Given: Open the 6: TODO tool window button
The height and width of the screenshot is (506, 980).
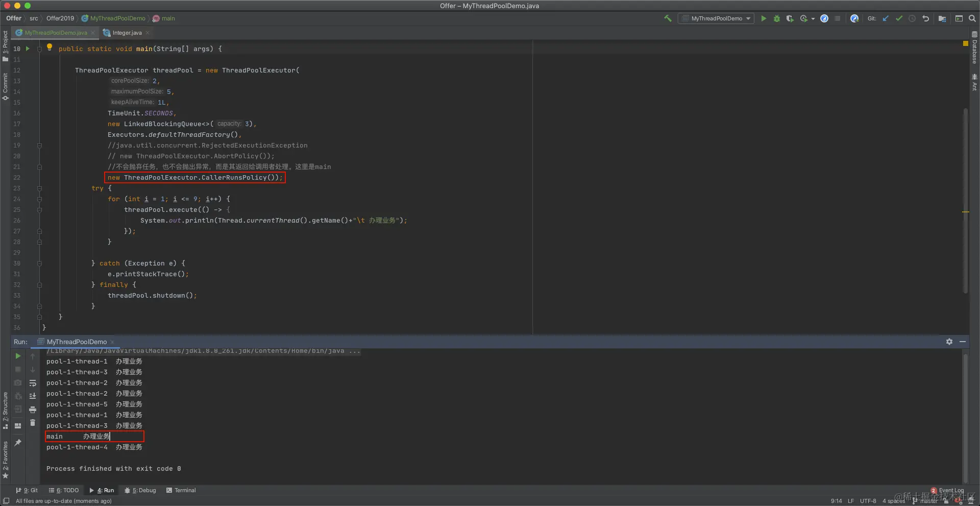Looking at the screenshot, I should [64, 490].
